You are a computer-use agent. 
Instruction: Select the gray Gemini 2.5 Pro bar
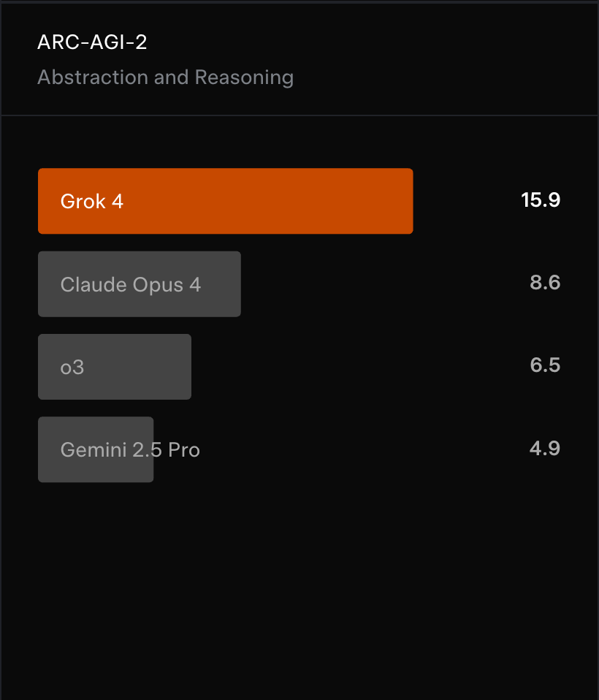[96, 449]
